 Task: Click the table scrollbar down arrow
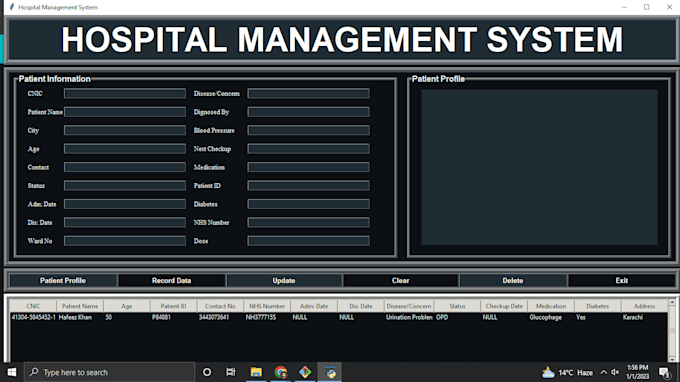click(672, 359)
